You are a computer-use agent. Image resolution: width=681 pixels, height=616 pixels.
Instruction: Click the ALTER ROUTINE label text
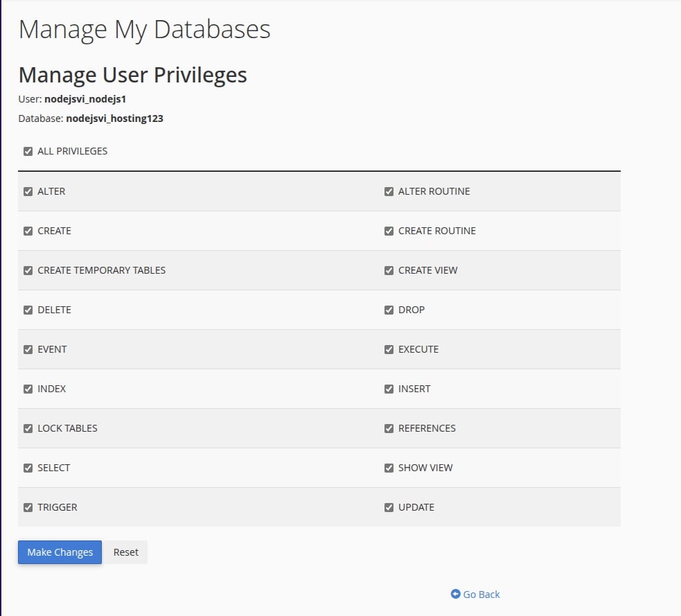click(434, 191)
